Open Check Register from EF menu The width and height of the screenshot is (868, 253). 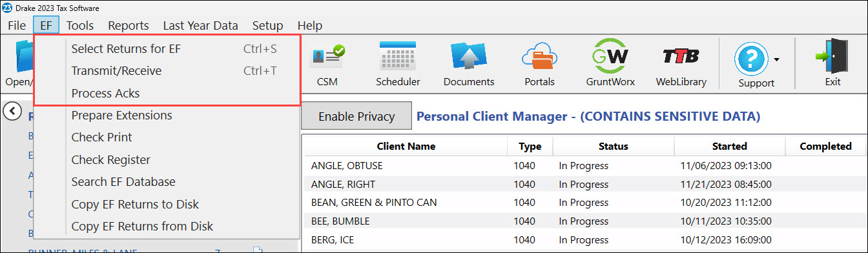tap(167, 159)
